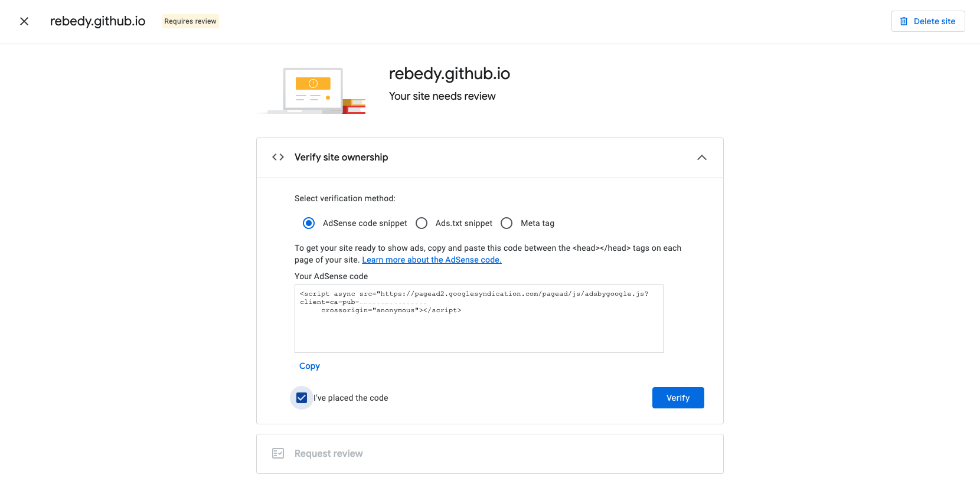Select Meta tag verification method
The width and height of the screenshot is (980, 504).
click(x=507, y=223)
